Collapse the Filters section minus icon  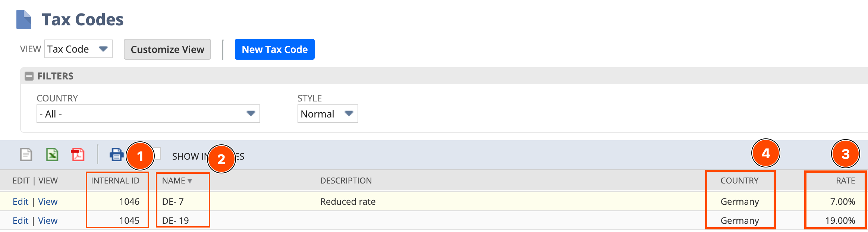29,76
